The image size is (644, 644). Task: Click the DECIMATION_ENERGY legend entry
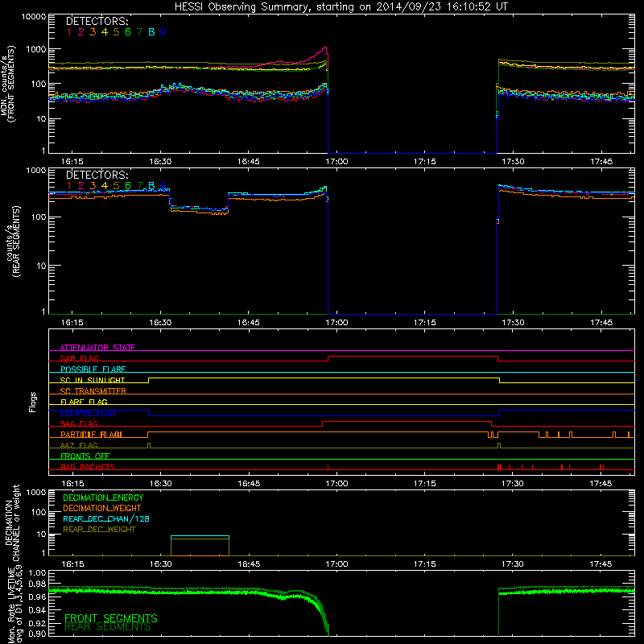(x=103, y=497)
